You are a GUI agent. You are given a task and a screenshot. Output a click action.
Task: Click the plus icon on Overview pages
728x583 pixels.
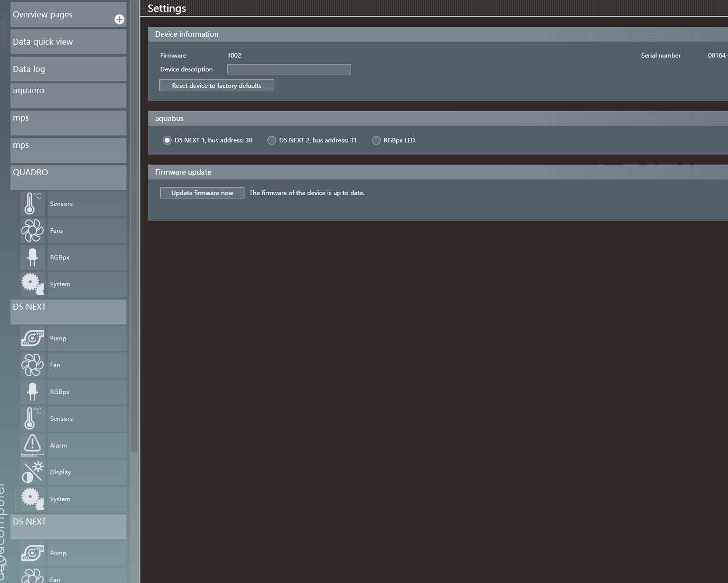click(119, 19)
